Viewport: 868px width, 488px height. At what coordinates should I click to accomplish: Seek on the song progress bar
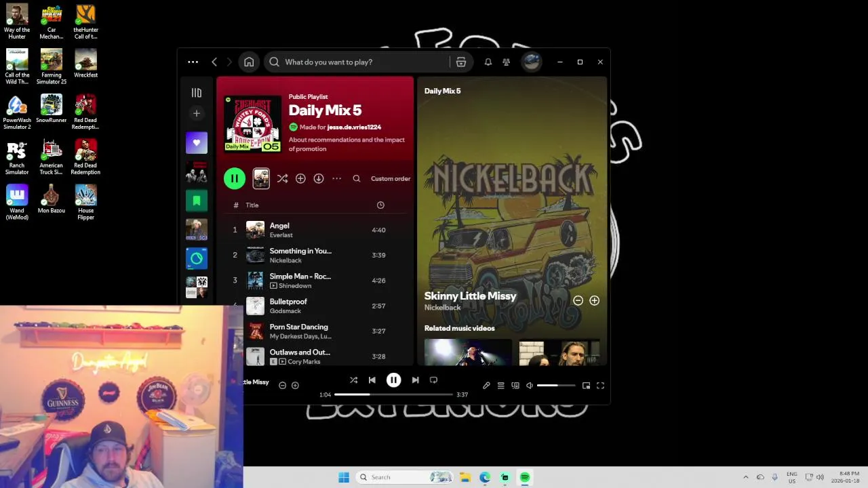[393, 394]
